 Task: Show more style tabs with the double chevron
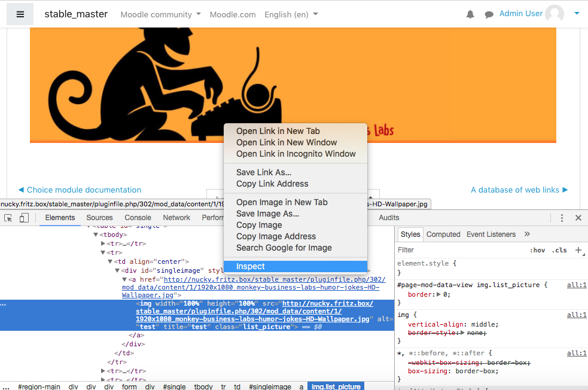tap(527, 234)
